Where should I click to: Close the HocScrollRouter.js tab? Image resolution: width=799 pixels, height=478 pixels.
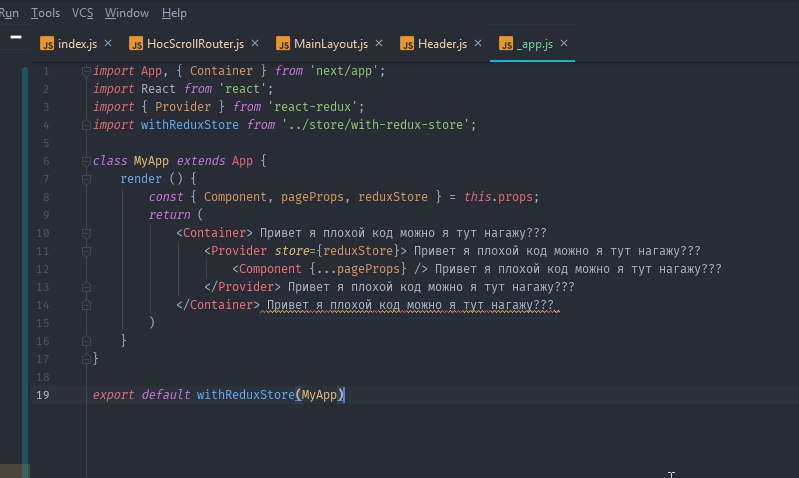(x=255, y=43)
